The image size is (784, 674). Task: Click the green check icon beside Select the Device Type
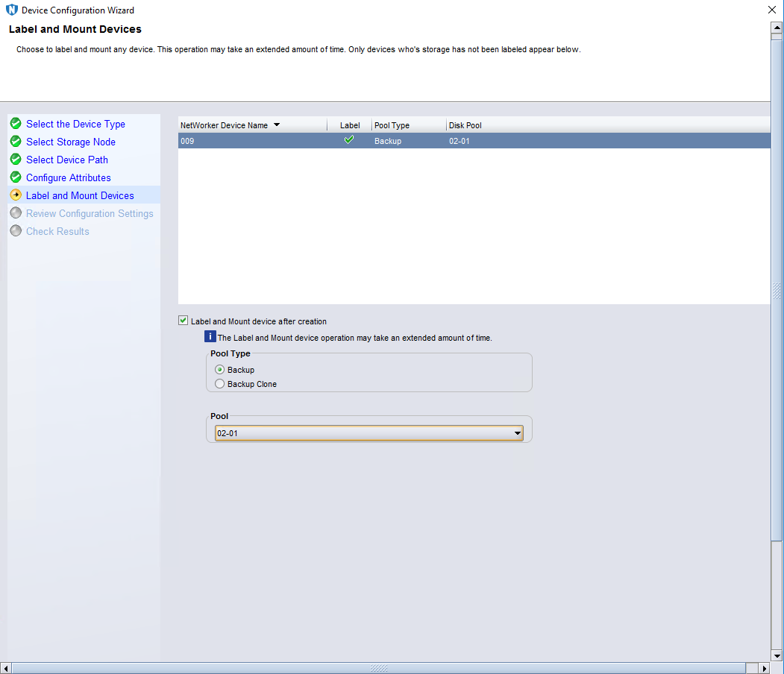coord(16,124)
